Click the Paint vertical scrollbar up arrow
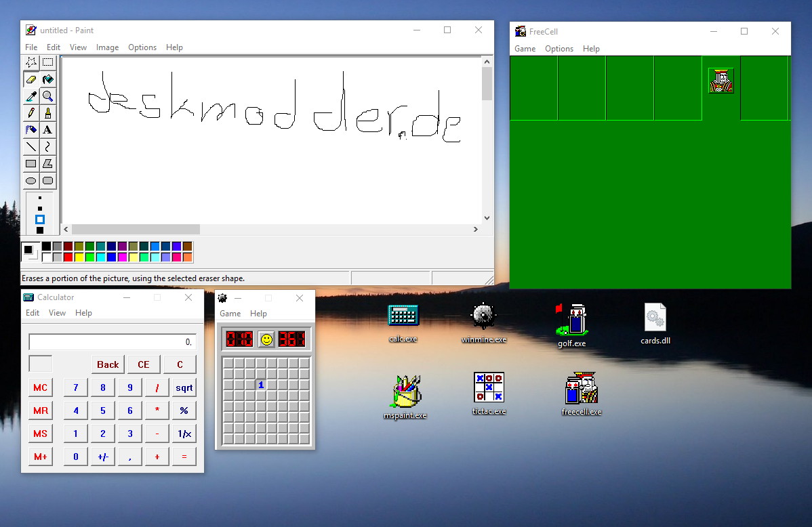The width and height of the screenshot is (812, 527). click(x=487, y=62)
